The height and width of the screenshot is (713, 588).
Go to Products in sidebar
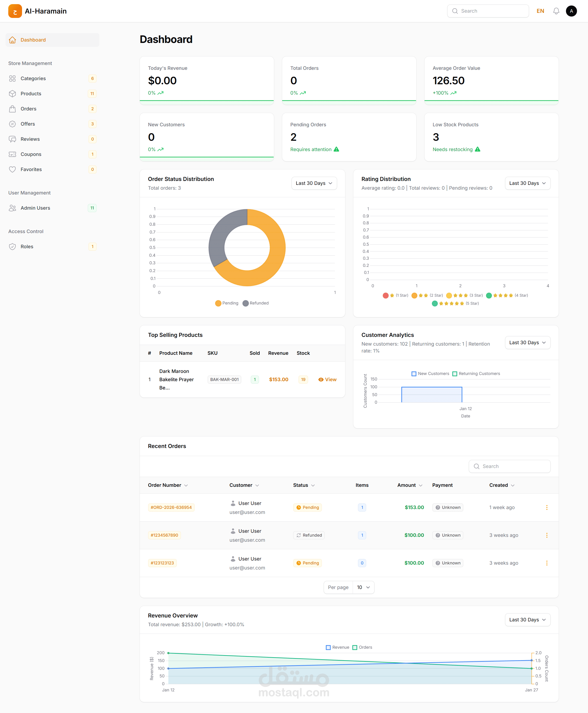[x=31, y=93]
